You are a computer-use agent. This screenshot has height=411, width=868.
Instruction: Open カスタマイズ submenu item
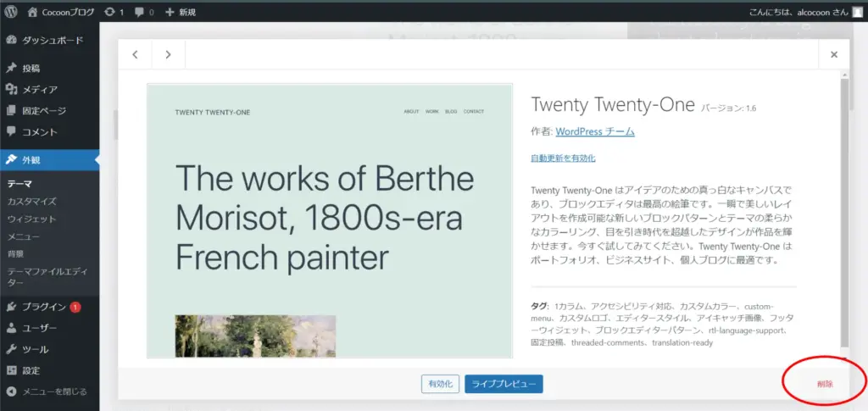(31, 202)
